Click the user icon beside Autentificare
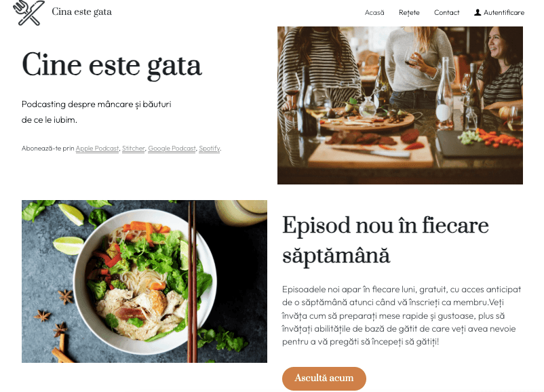 click(478, 12)
